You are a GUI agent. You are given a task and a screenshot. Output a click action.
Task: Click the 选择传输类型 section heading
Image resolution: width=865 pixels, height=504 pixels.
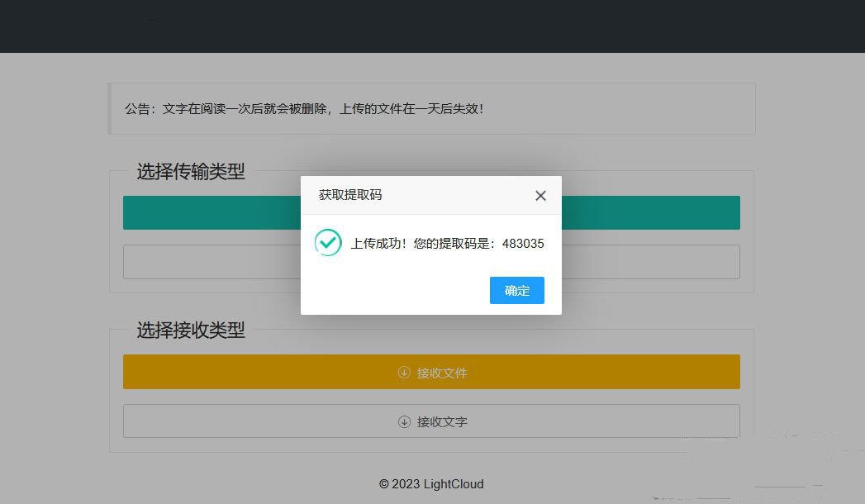pyautogui.click(x=190, y=172)
